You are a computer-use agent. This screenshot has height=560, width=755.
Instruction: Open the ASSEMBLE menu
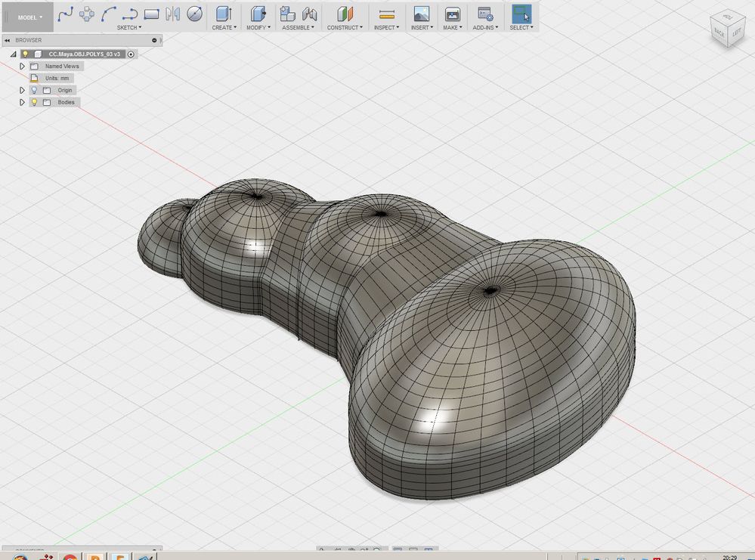(x=298, y=27)
